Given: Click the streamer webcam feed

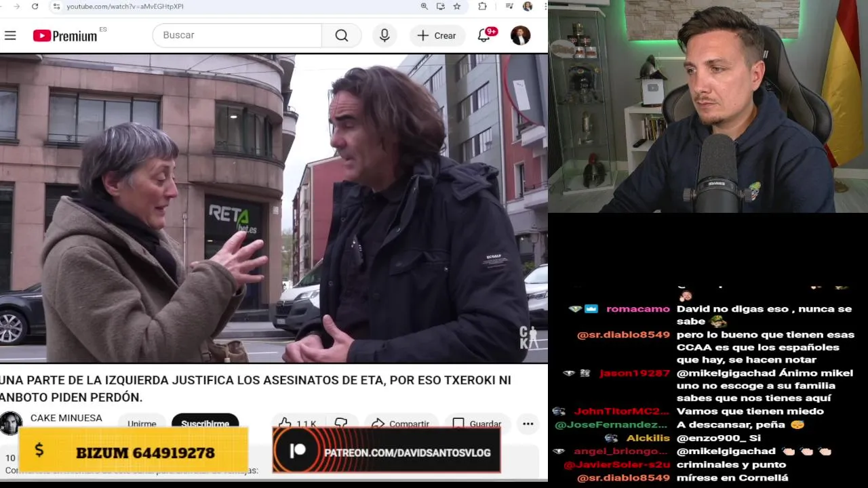Looking at the screenshot, I should click(x=708, y=106).
